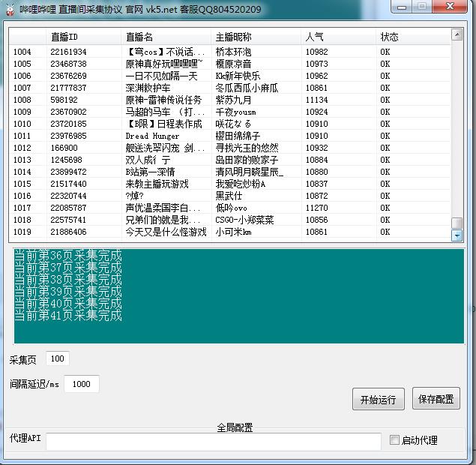Sort by the 直播ID column header

point(84,37)
